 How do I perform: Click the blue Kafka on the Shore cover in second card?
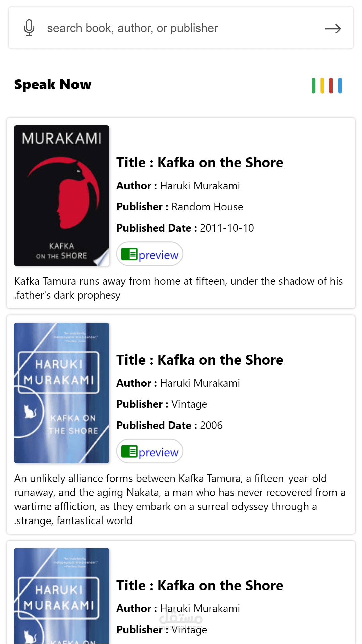click(x=62, y=393)
